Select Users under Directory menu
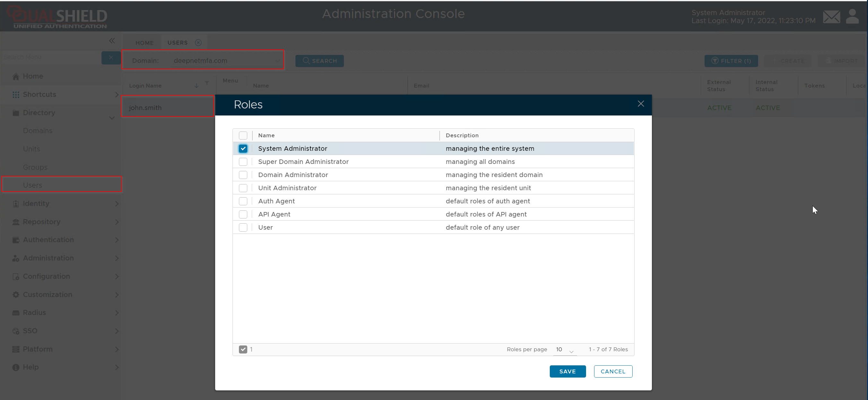Screen dimensions: 868x400 pos(33,185)
